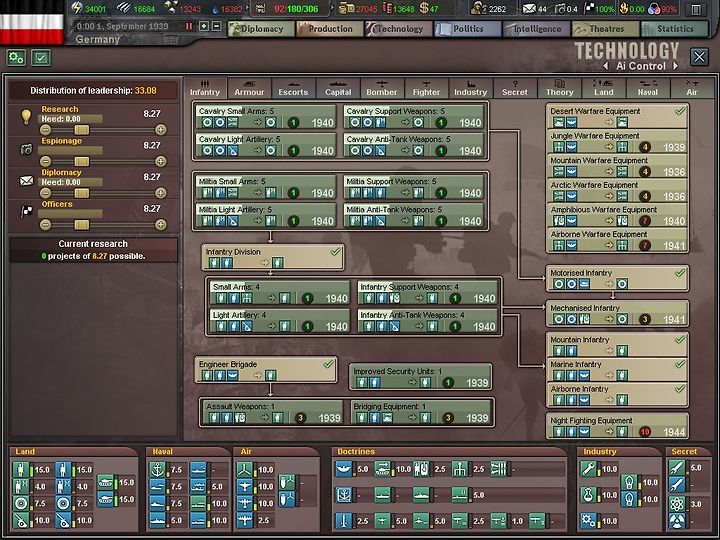This screenshot has height=540, width=720.
Task: Toggle the green checkmark button
Action: [41, 58]
